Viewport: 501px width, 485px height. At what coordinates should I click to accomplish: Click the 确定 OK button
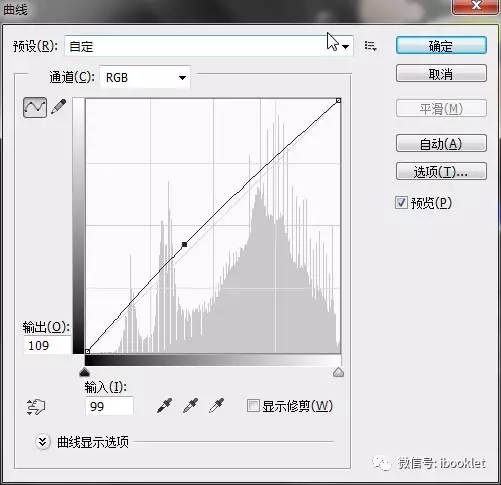441,46
